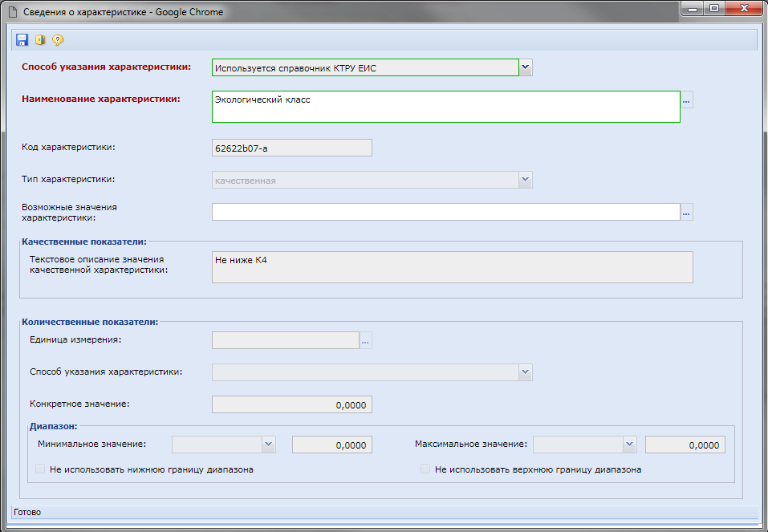
Task: Open the Максимальное значение dropdown
Action: coord(630,444)
